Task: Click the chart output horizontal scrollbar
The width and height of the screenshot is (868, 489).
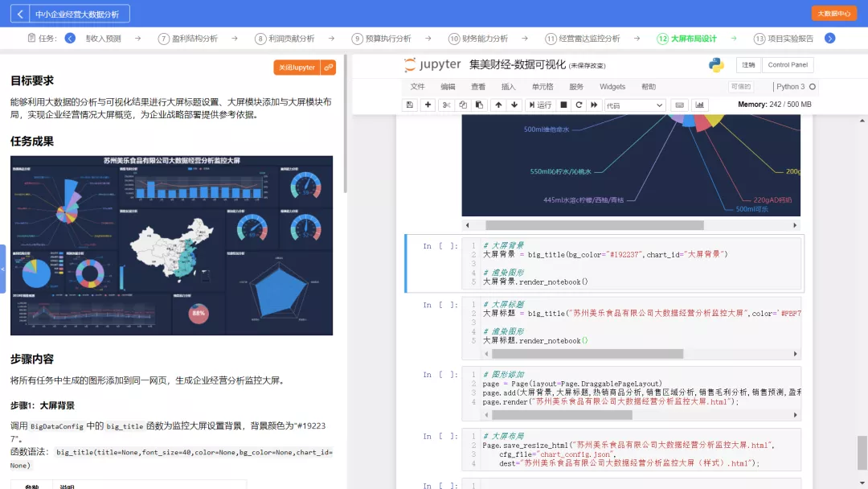Action: 587,225
